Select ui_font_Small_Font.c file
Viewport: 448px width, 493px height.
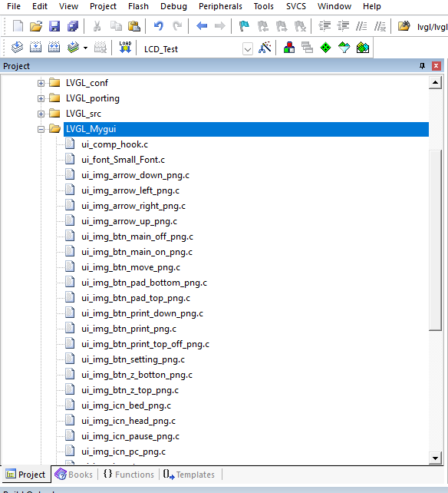tap(124, 160)
